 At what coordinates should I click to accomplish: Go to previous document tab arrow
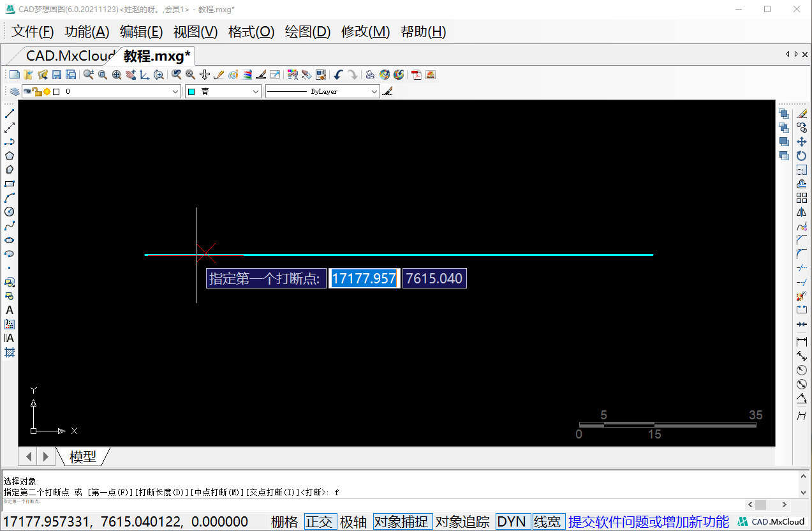(787, 54)
